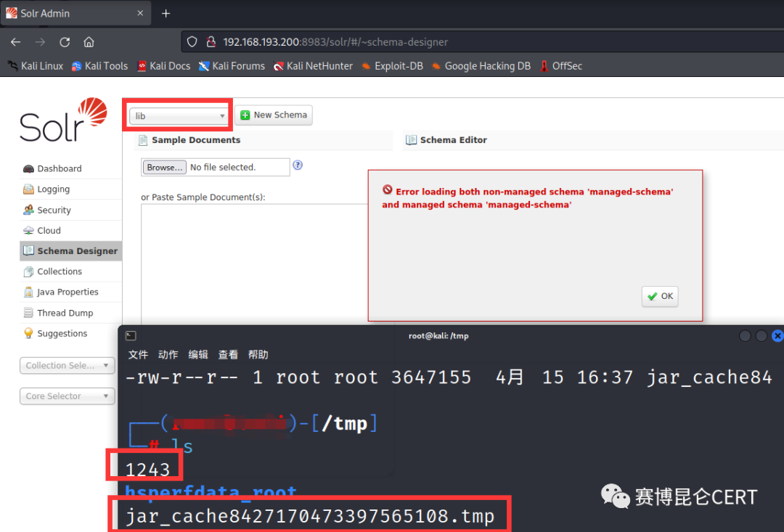
Task: Open the Security sidebar item
Action: point(70,210)
